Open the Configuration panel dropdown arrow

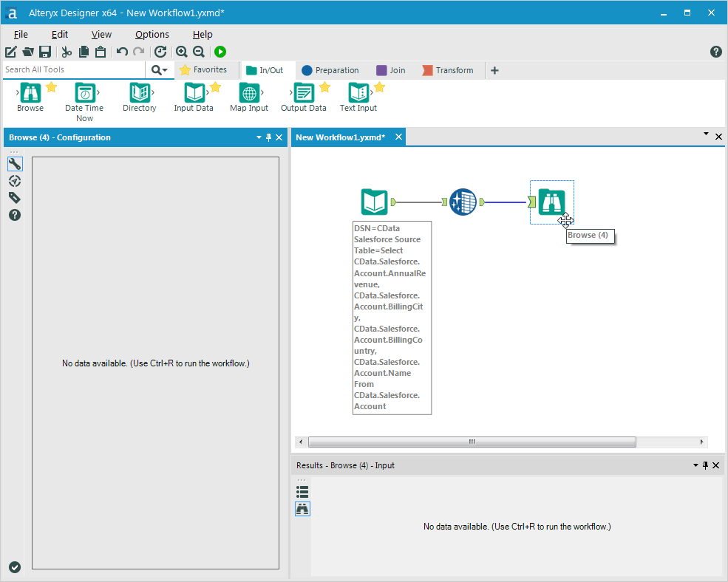pos(259,137)
